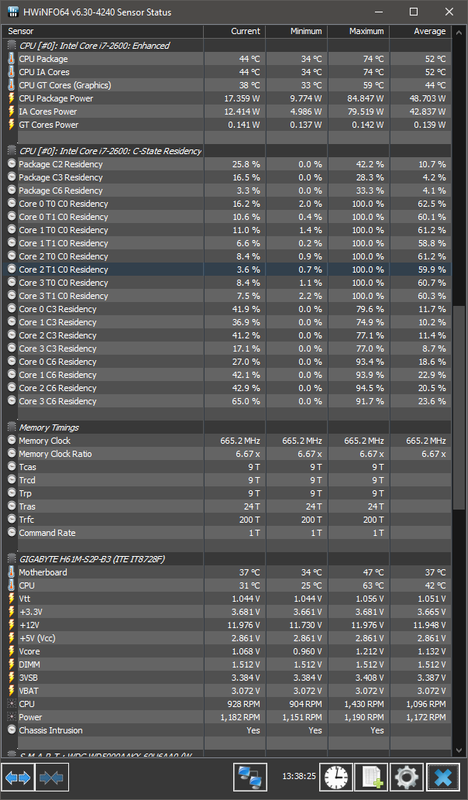This screenshot has height=800, width=468.
Task: Open sensor settings gear button
Action: click(406, 778)
